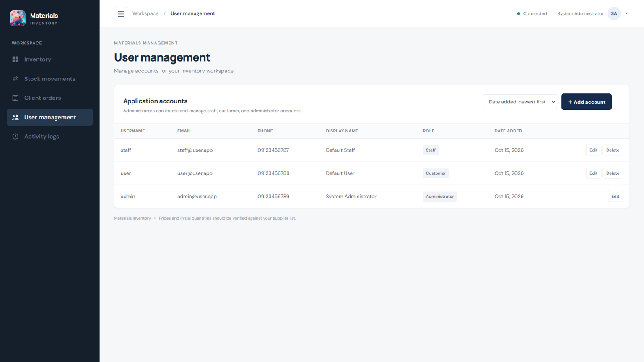Click the admin@user.app email cell
This screenshot has width=644, height=362.
[197, 197]
